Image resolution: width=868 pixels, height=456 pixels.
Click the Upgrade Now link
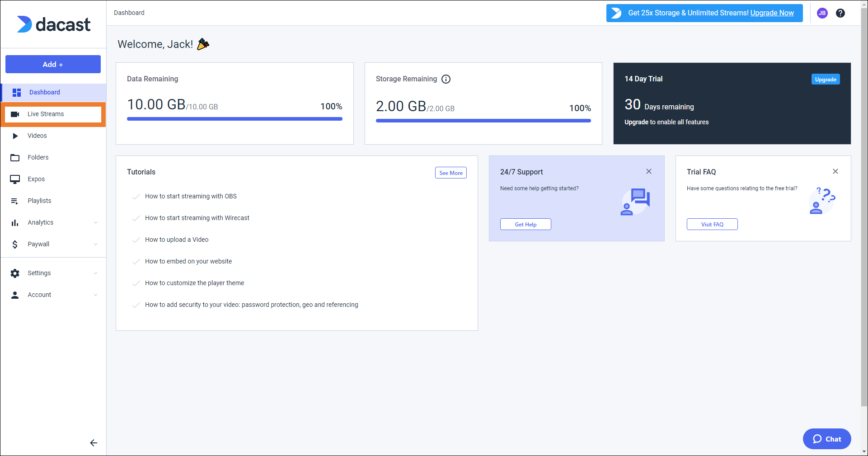click(x=772, y=13)
